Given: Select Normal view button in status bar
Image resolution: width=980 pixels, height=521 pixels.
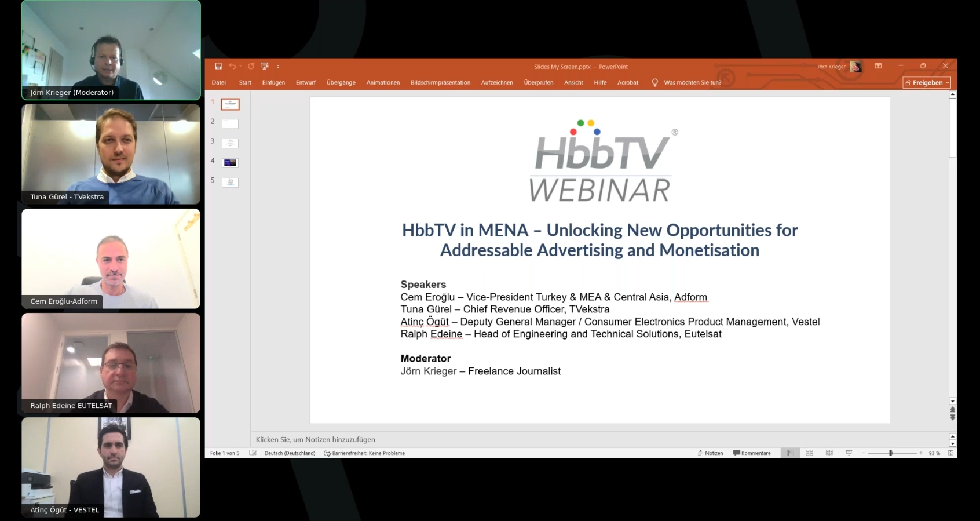Looking at the screenshot, I should pos(790,453).
